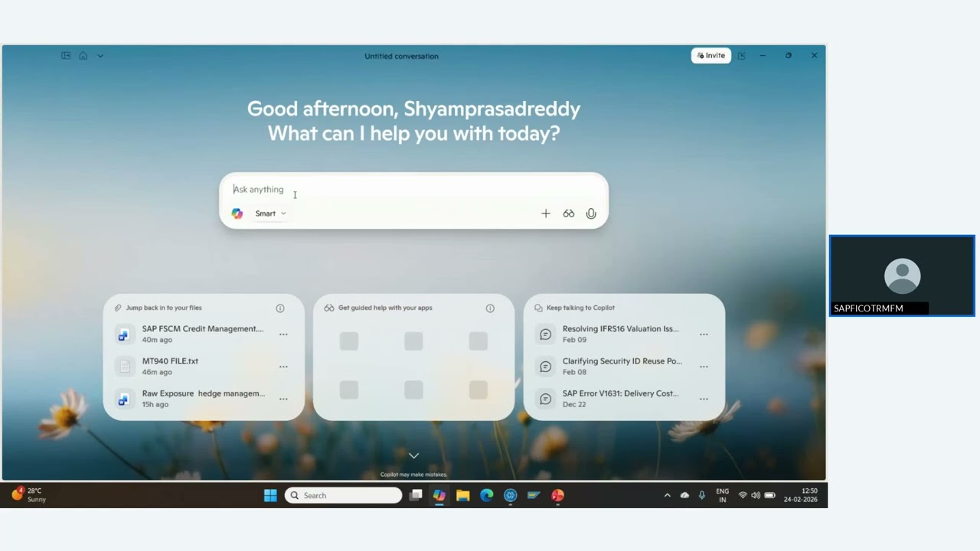
Task: Open the red circular app on taskbar
Action: point(558,495)
